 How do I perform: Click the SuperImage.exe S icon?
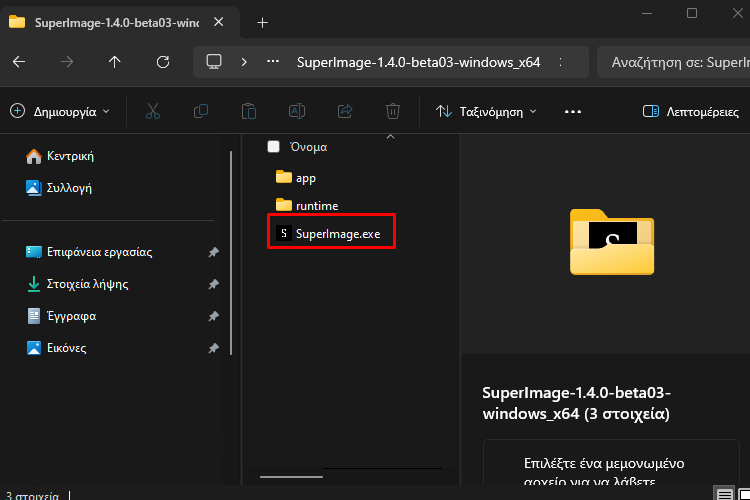284,233
